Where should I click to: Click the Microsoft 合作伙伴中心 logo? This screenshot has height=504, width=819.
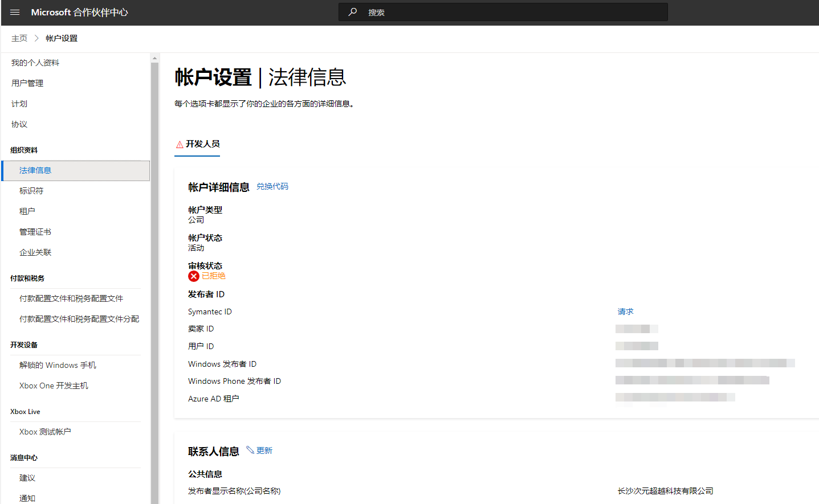pyautogui.click(x=80, y=12)
